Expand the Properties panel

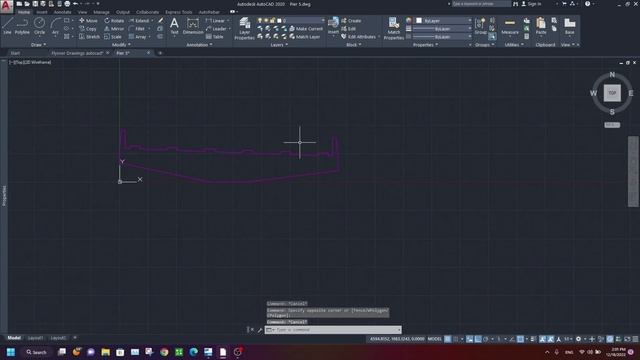[425, 45]
